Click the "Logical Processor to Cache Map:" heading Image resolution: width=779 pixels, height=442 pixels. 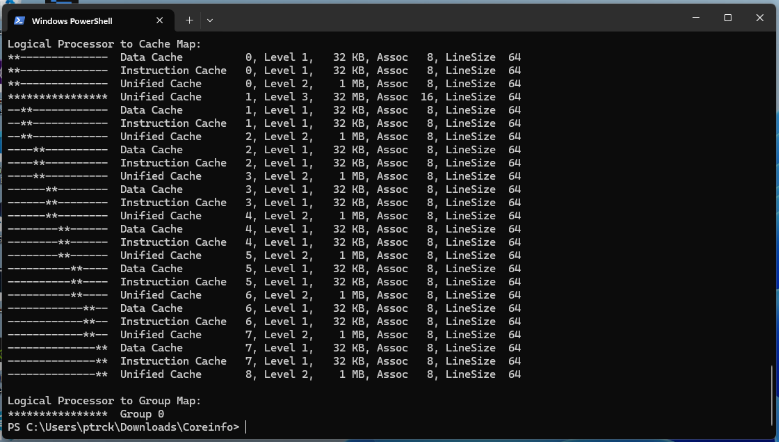click(103, 44)
